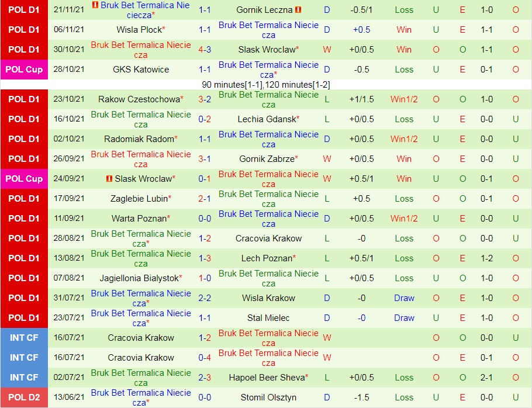532x408 pixels.
Task: Open the 0-4 friendly score vs Cracovia Krakow
Action: pos(205,358)
